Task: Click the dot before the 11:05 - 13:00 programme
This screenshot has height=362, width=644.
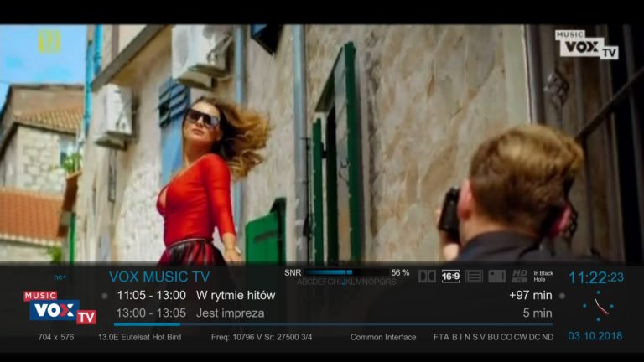Action: (x=105, y=296)
